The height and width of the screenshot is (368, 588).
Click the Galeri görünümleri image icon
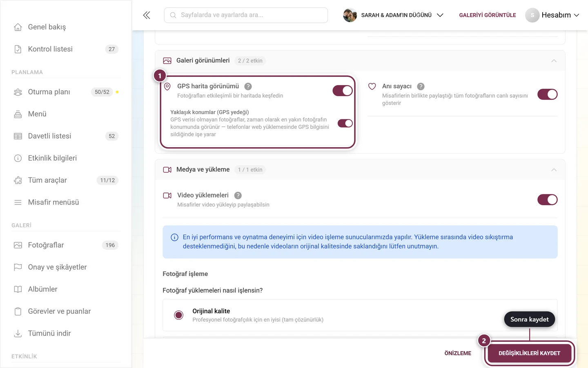(x=167, y=61)
